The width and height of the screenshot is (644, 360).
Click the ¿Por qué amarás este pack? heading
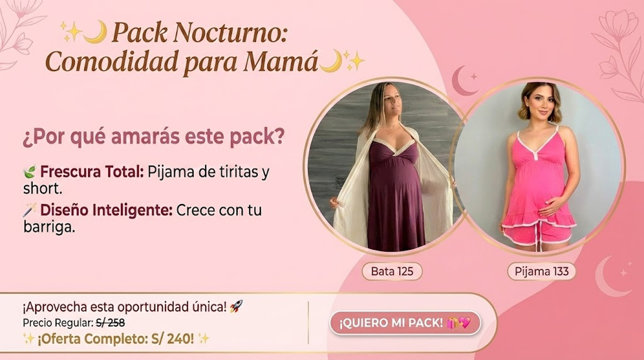(153, 138)
